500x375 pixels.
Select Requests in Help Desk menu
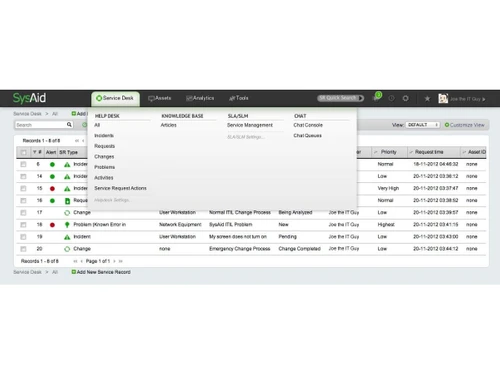[104, 146]
